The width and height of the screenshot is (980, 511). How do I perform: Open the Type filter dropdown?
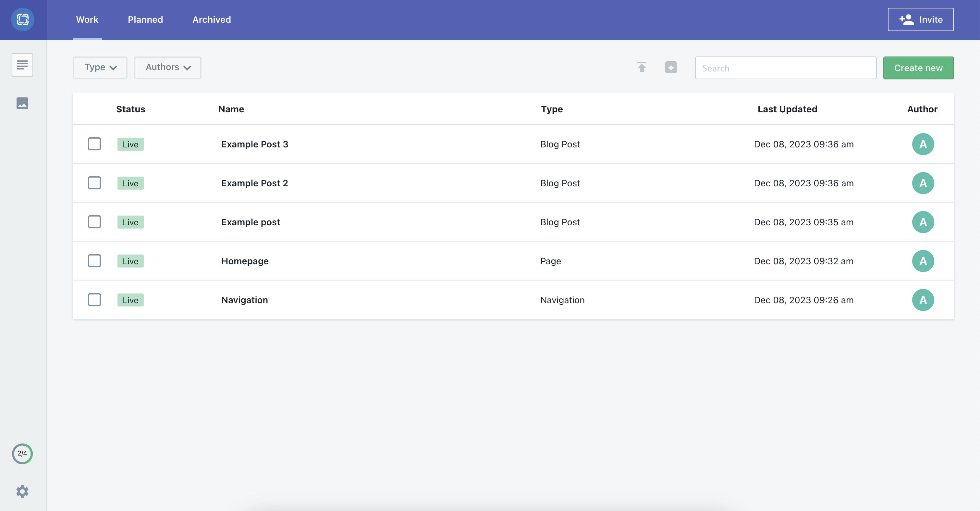click(x=100, y=67)
